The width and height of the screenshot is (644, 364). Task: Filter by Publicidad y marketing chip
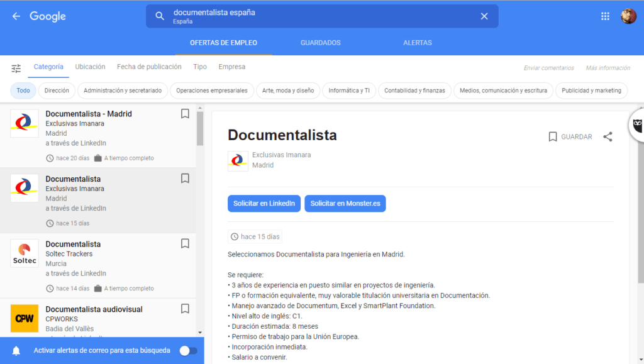[x=591, y=91]
